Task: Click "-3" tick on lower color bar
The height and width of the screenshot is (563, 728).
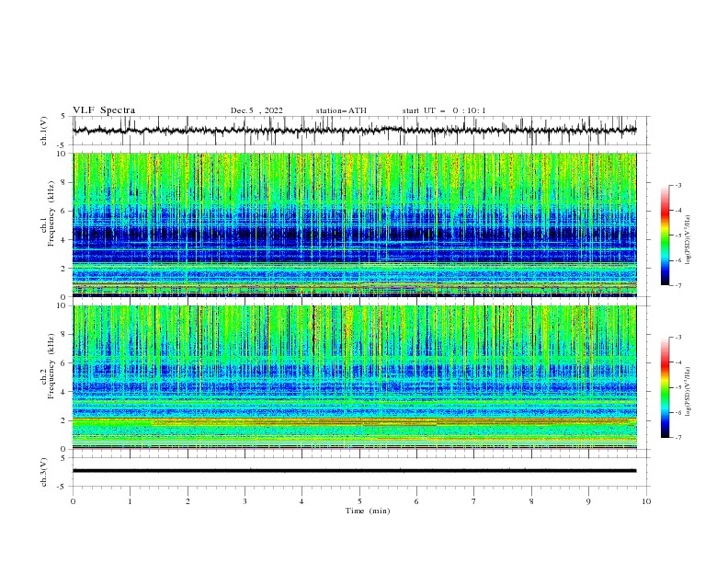Action: point(677,338)
